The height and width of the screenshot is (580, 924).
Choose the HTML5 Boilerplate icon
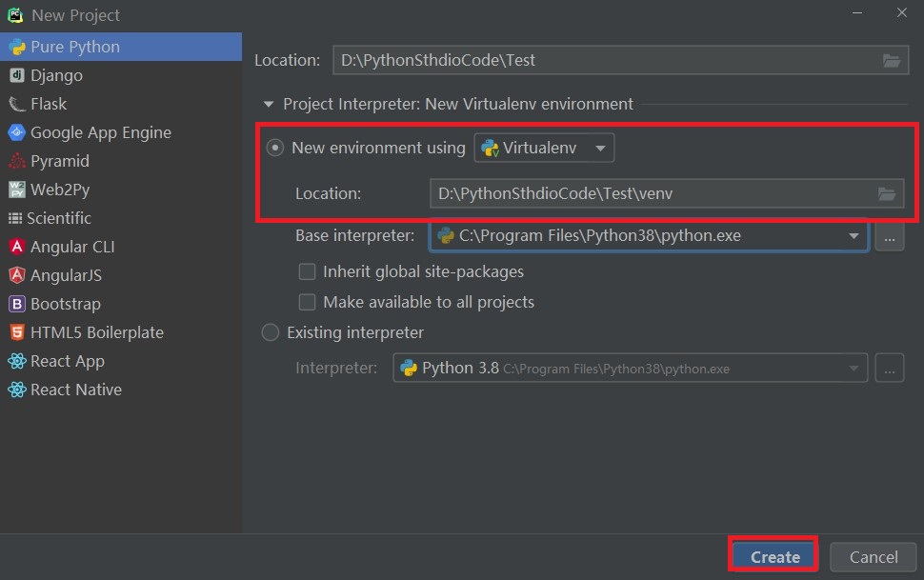pos(16,332)
